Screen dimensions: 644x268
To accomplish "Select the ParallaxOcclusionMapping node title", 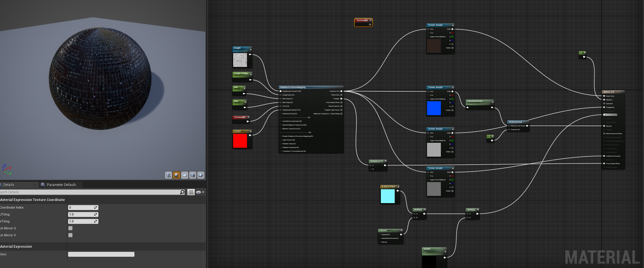I will tap(293, 87).
